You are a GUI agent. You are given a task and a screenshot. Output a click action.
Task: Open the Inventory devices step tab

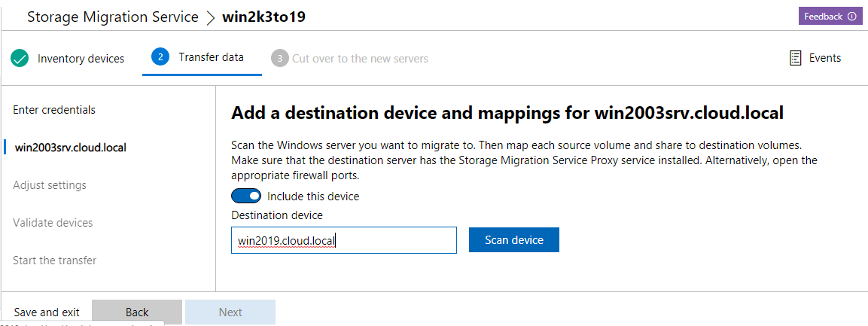point(81,58)
